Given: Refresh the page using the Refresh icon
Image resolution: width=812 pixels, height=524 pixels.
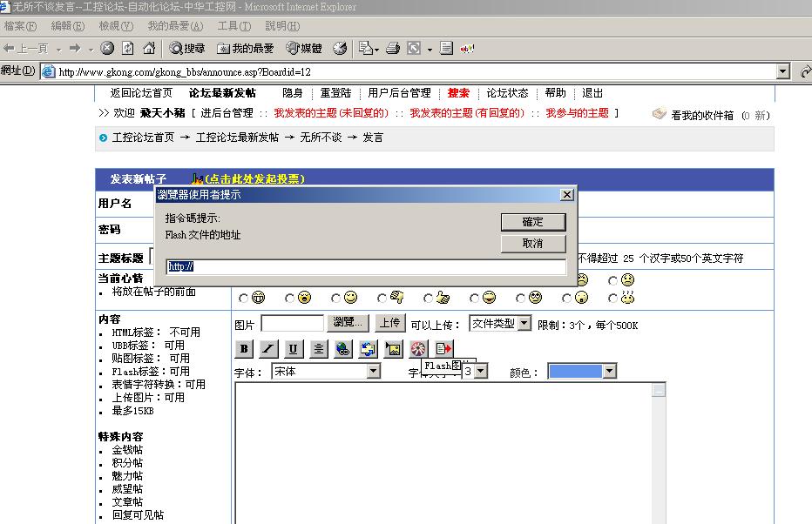Looking at the screenshot, I should point(128,49).
